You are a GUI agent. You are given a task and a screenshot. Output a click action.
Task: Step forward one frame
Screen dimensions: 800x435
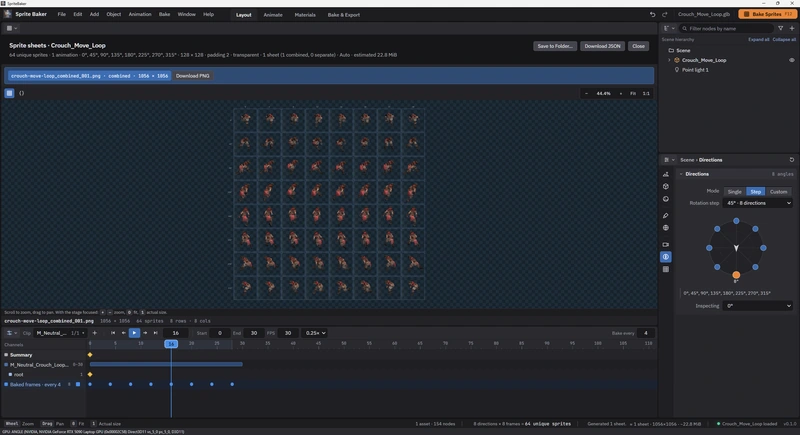click(145, 333)
